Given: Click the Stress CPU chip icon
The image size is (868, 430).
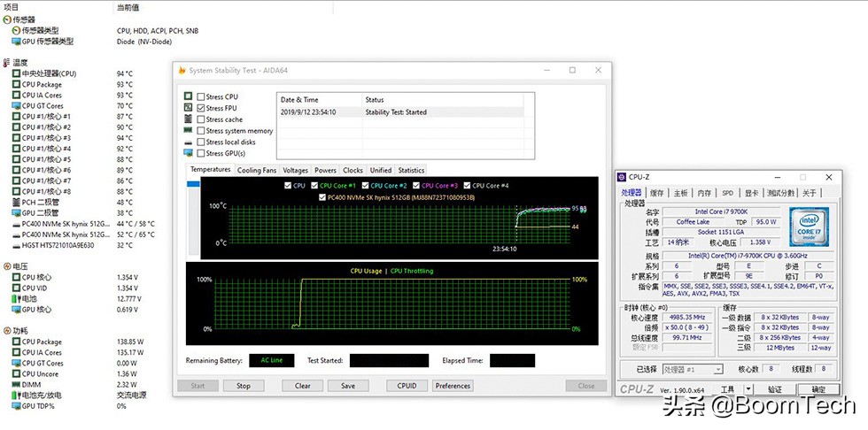Looking at the screenshot, I should coord(188,96).
